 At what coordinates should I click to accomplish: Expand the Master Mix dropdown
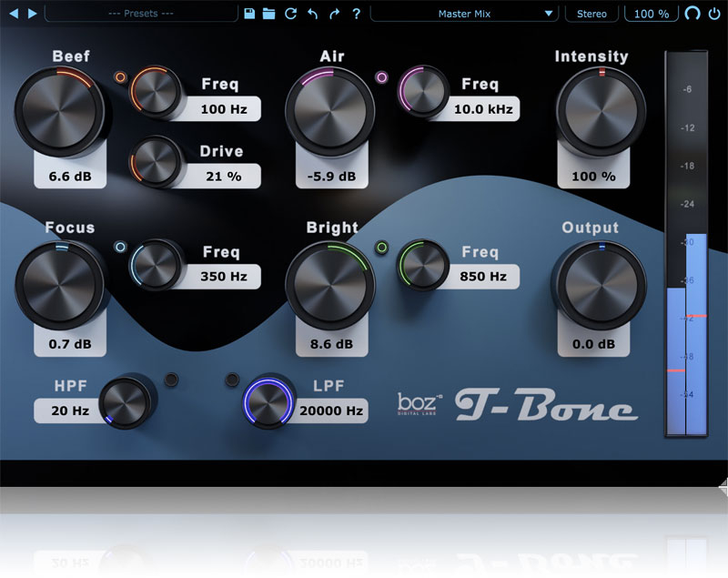point(465,14)
